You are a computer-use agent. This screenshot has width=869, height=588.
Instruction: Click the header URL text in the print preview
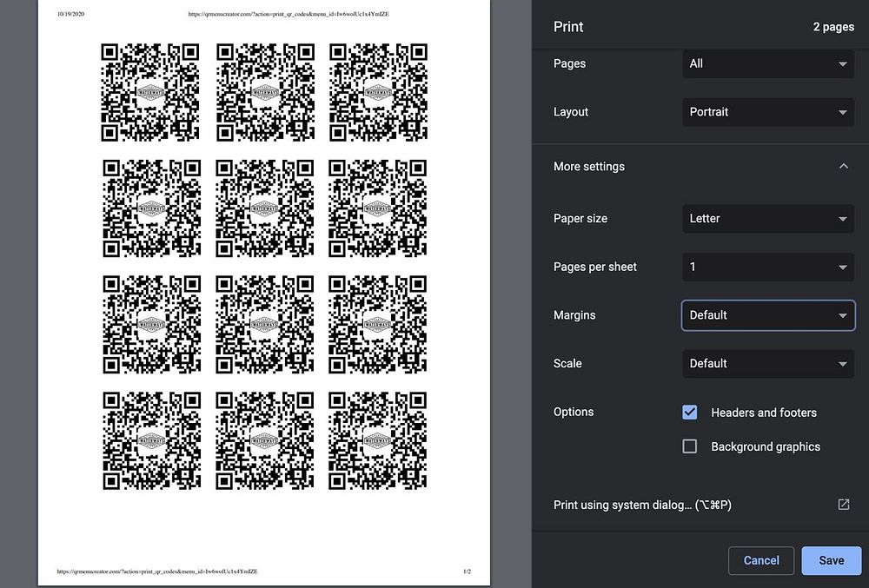coord(289,15)
